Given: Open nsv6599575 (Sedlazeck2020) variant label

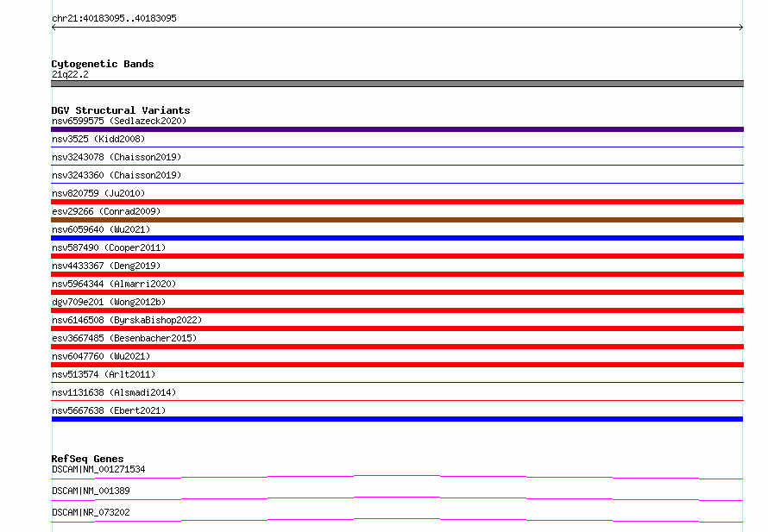Looking at the screenshot, I should tap(119, 121).
